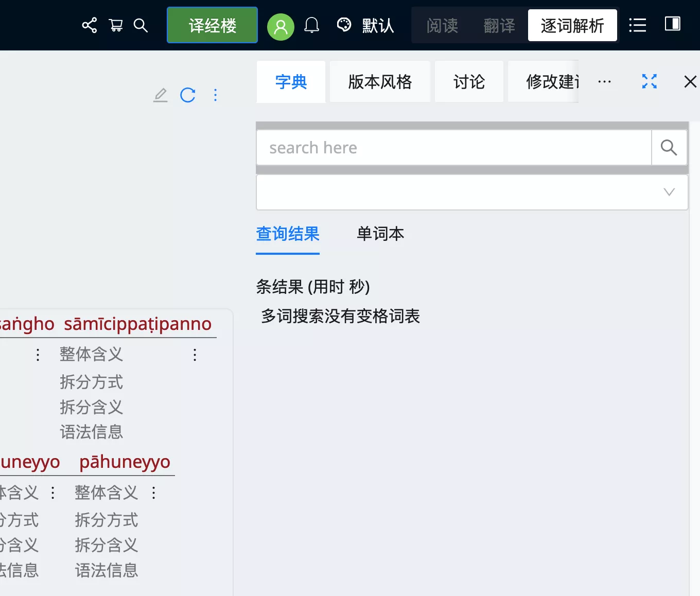Click 拆分含义 under pāhuneyyo
The height and width of the screenshot is (596, 700).
click(107, 545)
